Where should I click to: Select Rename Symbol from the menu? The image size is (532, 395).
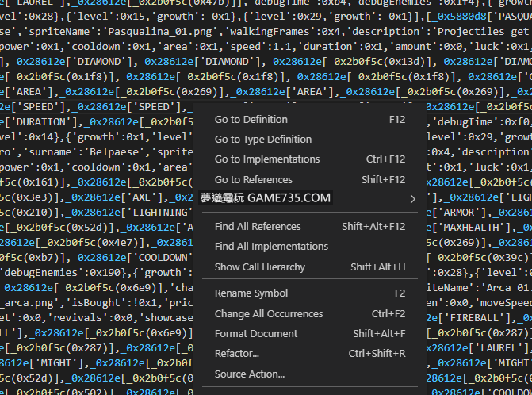pyautogui.click(x=251, y=293)
